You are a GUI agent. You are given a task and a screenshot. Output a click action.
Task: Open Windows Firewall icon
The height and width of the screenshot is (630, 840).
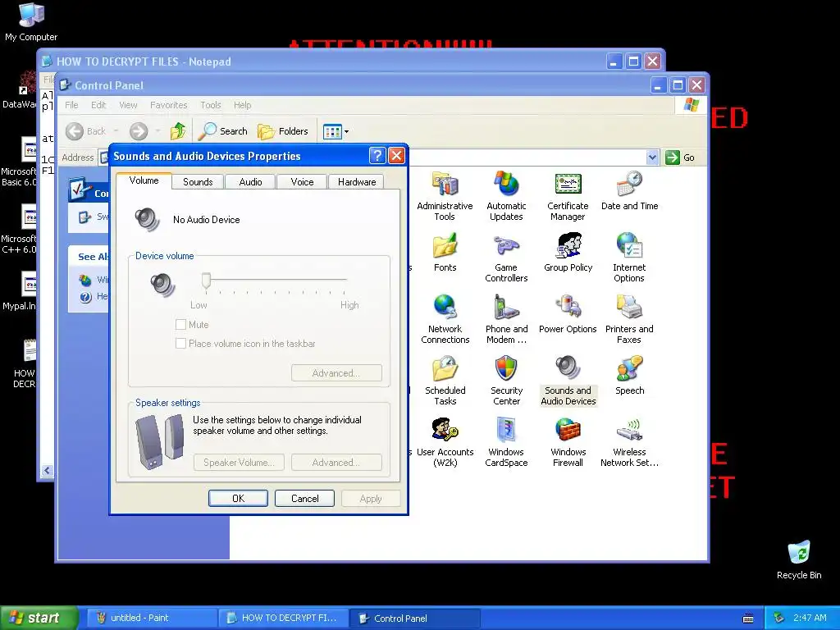click(568, 442)
